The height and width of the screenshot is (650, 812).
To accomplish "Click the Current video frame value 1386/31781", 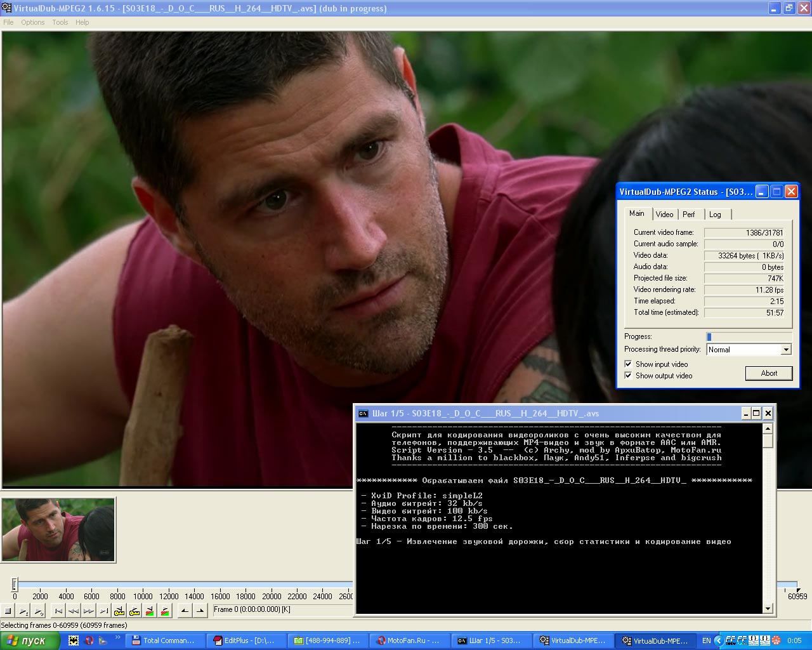I will [x=744, y=233].
